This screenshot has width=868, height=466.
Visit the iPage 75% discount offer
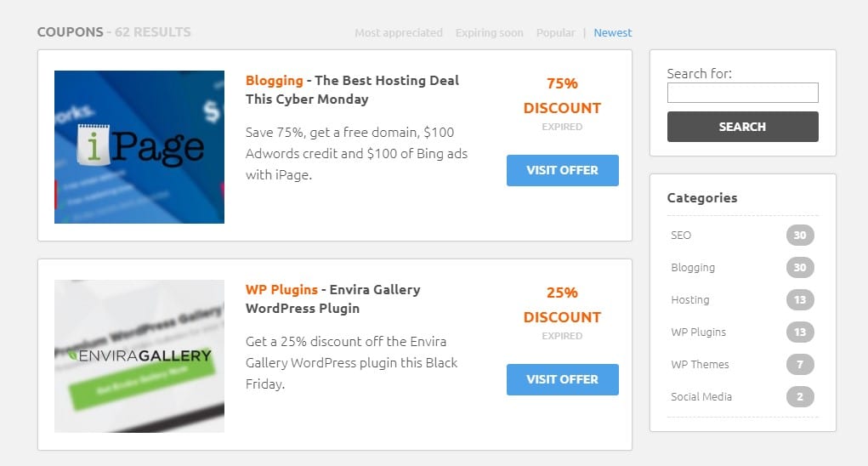[x=563, y=170]
